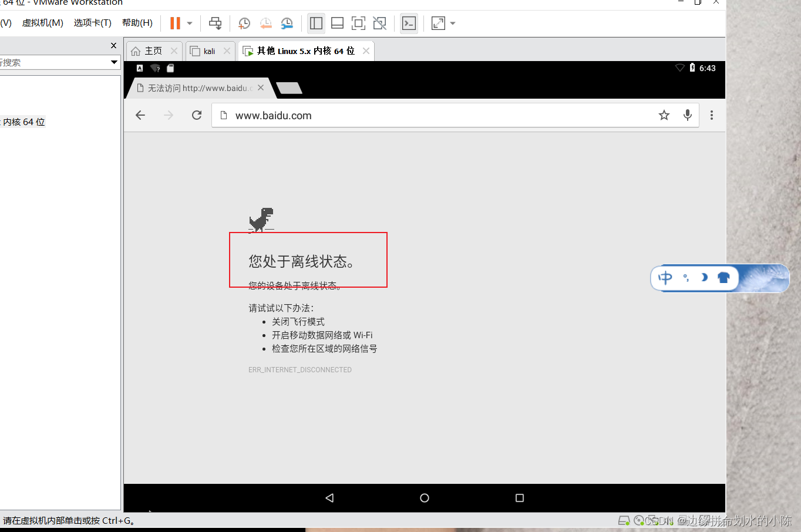The height and width of the screenshot is (532, 801).
Task: Click the 关闭飞行模式 suggestion text
Action: click(298, 322)
